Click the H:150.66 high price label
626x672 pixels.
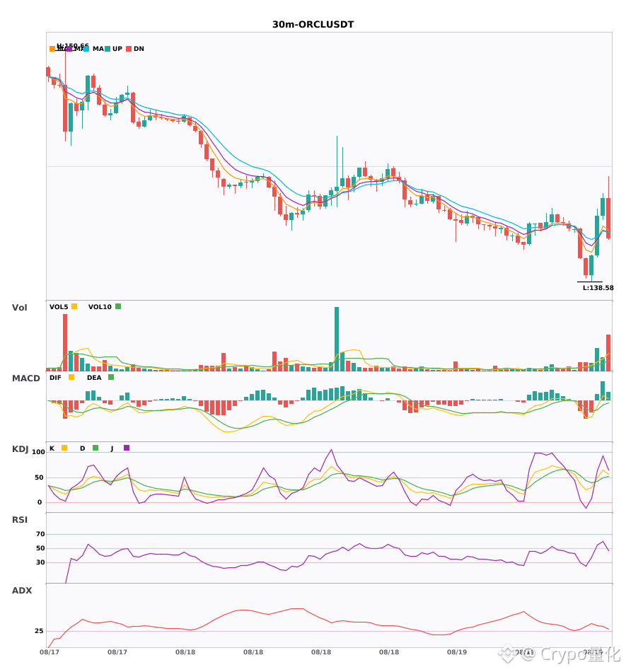[72, 45]
